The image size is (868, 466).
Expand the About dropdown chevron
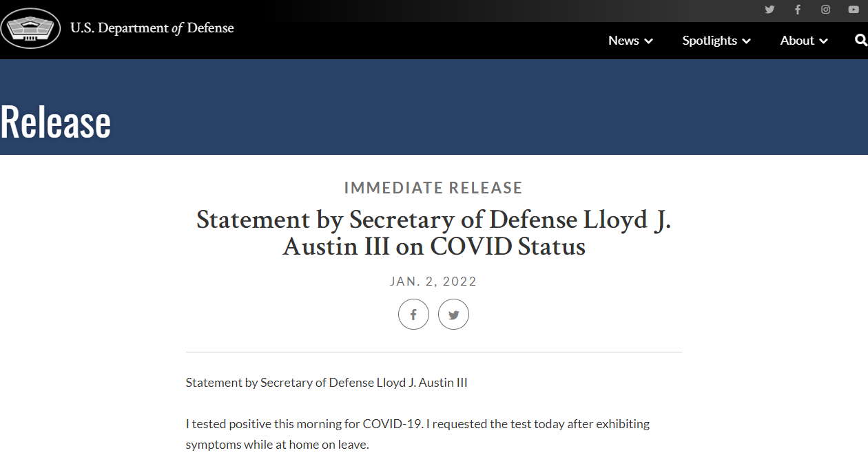823,41
